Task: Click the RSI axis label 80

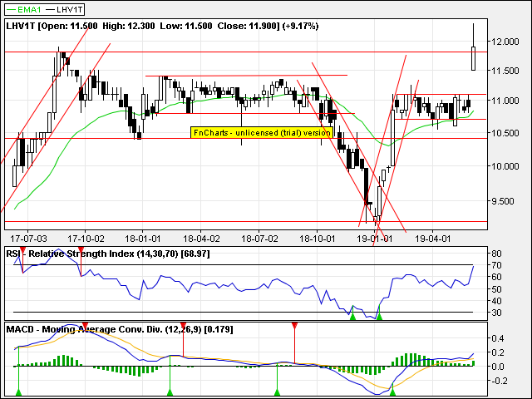Action: coord(496,254)
